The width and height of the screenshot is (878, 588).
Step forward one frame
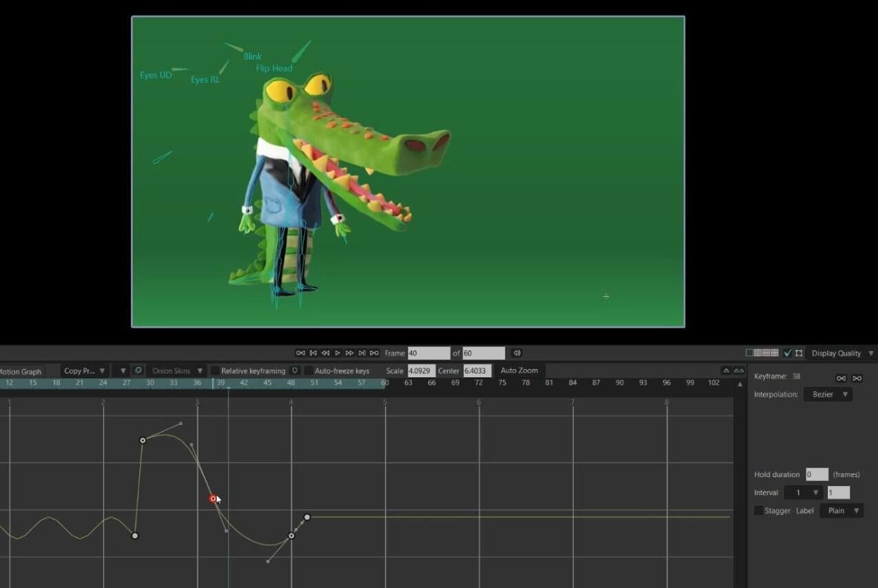[351, 353]
